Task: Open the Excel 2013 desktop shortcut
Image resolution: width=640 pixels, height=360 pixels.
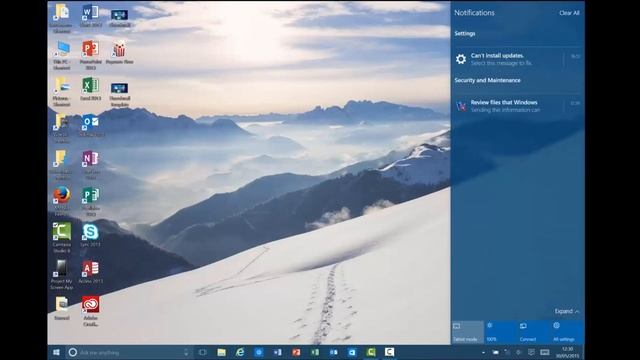Action: pos(91,89)
